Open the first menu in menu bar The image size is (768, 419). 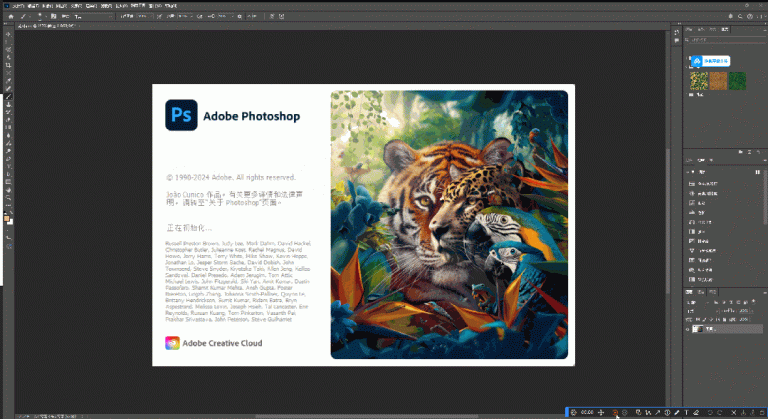tap(20, 5)
